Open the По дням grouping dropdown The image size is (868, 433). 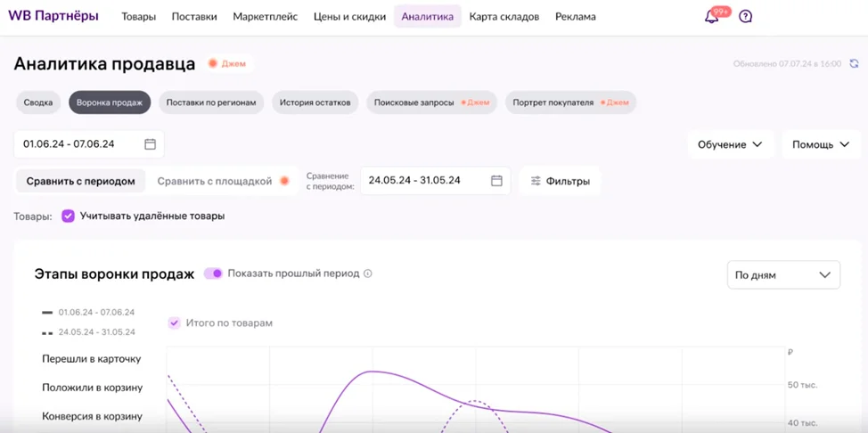pos(783,275)
